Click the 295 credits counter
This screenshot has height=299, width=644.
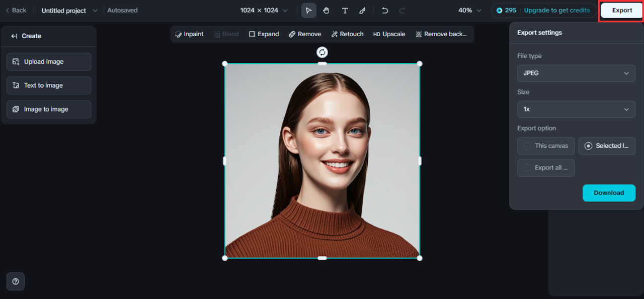(506, 10)
